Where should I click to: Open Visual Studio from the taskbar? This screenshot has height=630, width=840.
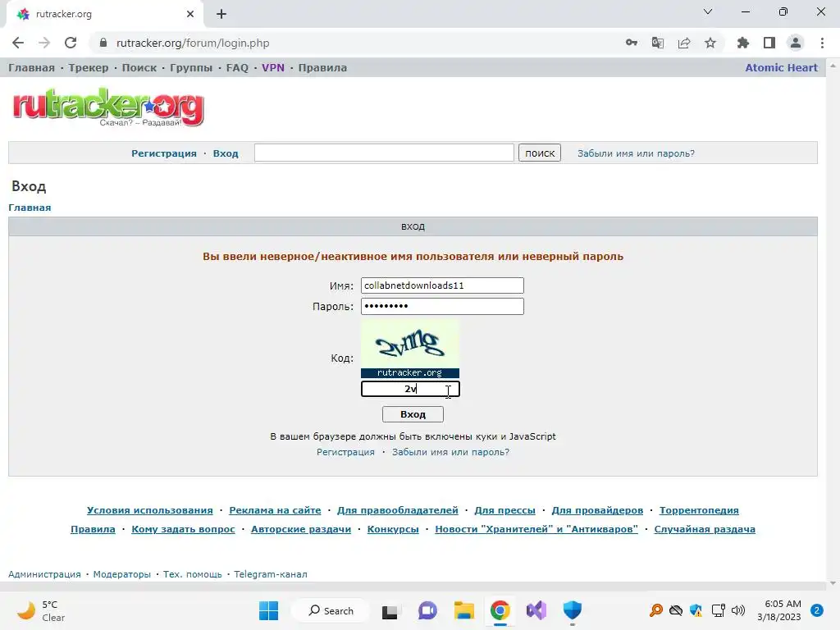click(536, 610)
